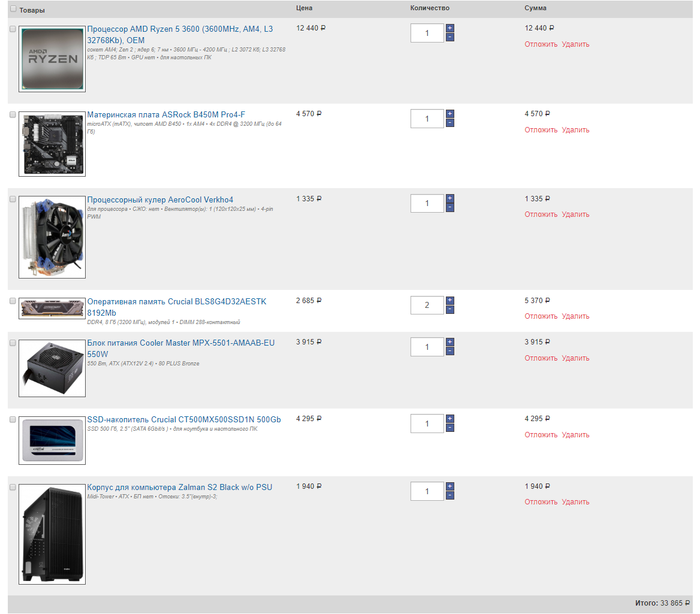Open the AMD Ryzen 5 3600 product link

tap(180, 35)
